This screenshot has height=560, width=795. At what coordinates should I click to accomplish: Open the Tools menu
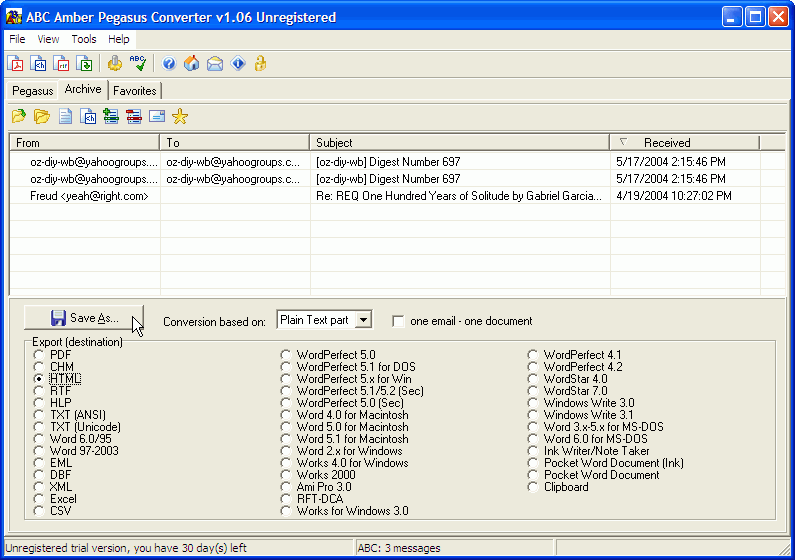[x=84, y=39]
